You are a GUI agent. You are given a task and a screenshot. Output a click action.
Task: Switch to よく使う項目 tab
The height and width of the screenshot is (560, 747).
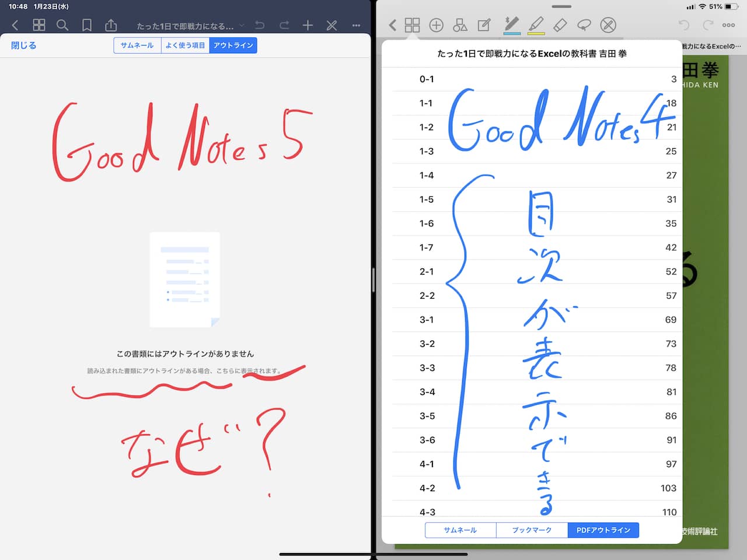[185, 45]
